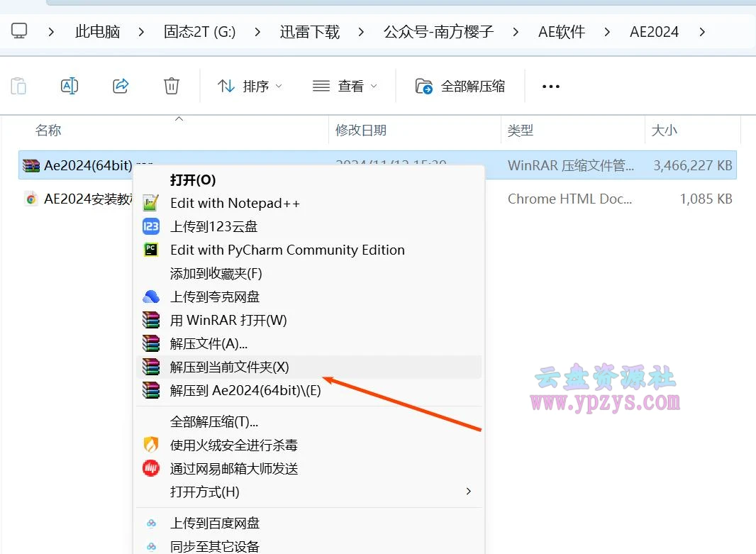This screenshot has width=756, height=554.
Task: Click chevron after AE2024 in breadcrumb
Action: (x=702, y=31)
